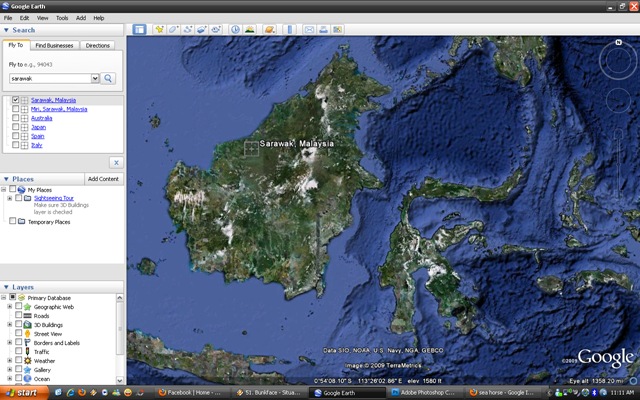Select the Add Polygon tool icon
The image size is (640, 400).
pos(173,29)
